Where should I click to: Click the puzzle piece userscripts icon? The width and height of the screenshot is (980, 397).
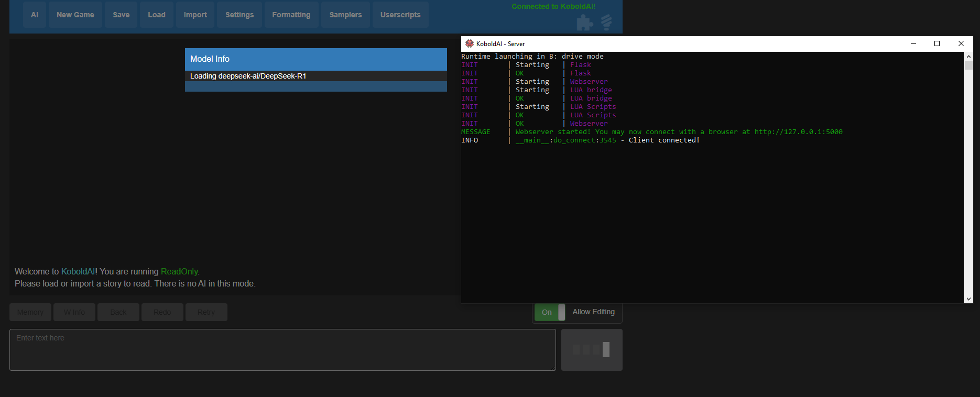tap(584, 23)
